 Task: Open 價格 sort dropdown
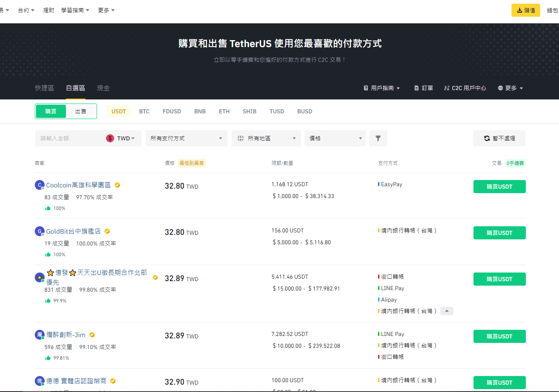[x=335, y=138]
